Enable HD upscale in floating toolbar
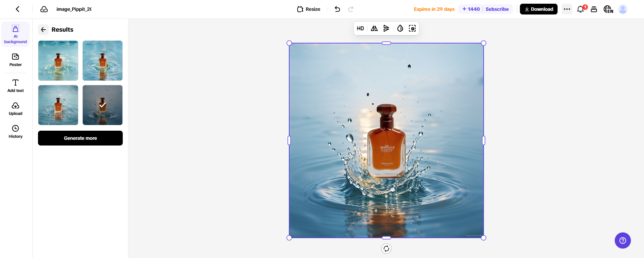The height and width of the screenshot is (258, 644). pyautogui.click(x=361, y=28)
